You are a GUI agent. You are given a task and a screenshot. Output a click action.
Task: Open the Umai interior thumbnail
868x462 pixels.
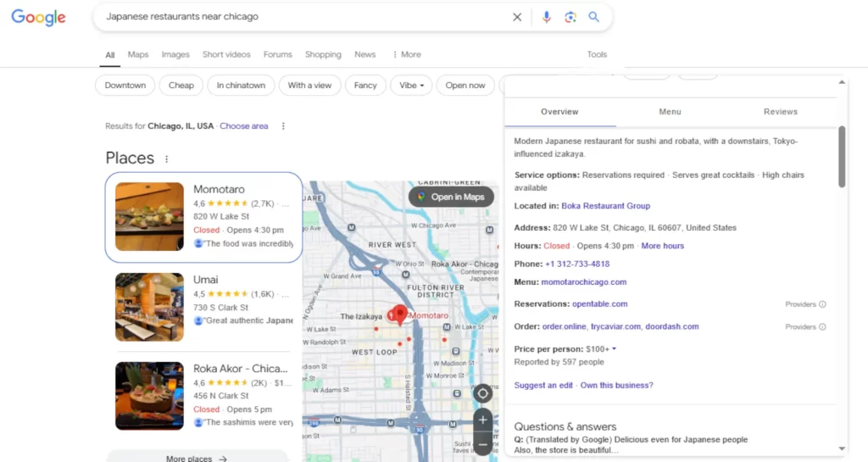[x=149, y=307]
